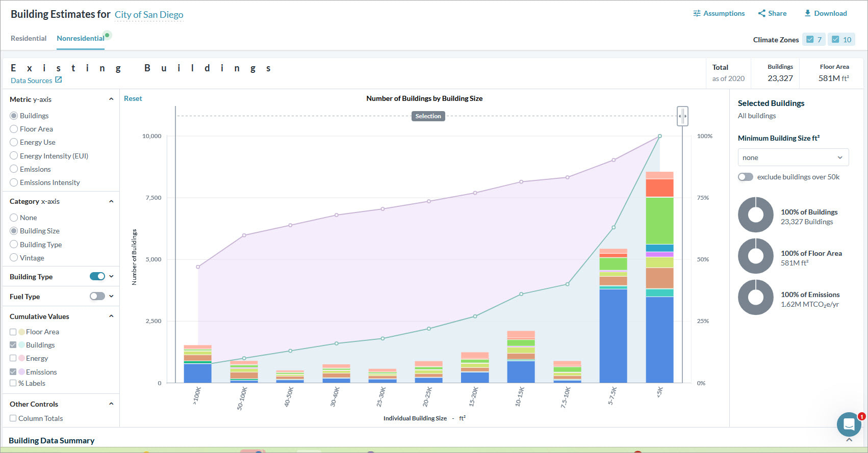This screenshot has height=453, width=868.
Task: Open Data Sources external link icon
Action: [x=59, y=80]
